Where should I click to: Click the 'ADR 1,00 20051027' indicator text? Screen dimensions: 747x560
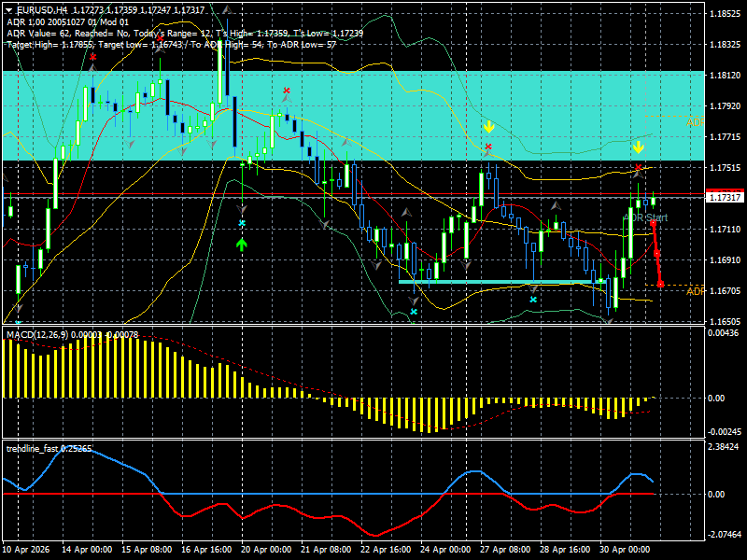pos(67,21)
